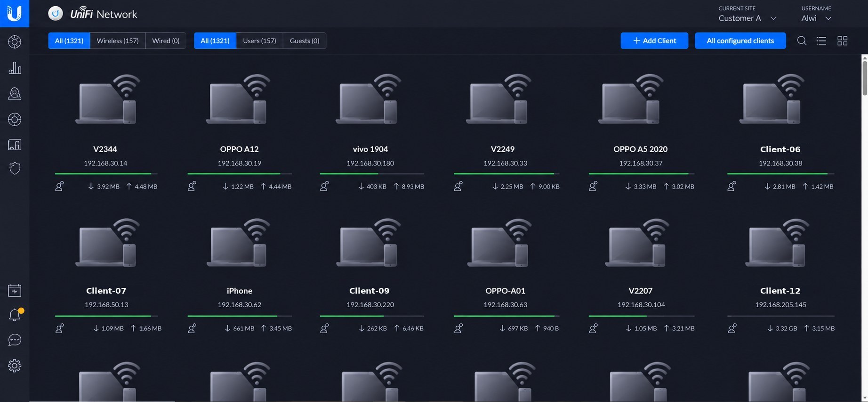The width and height of the screenshot is (868, 402).
Task: Click IP address 192.168.30.14
Action: 105,163
